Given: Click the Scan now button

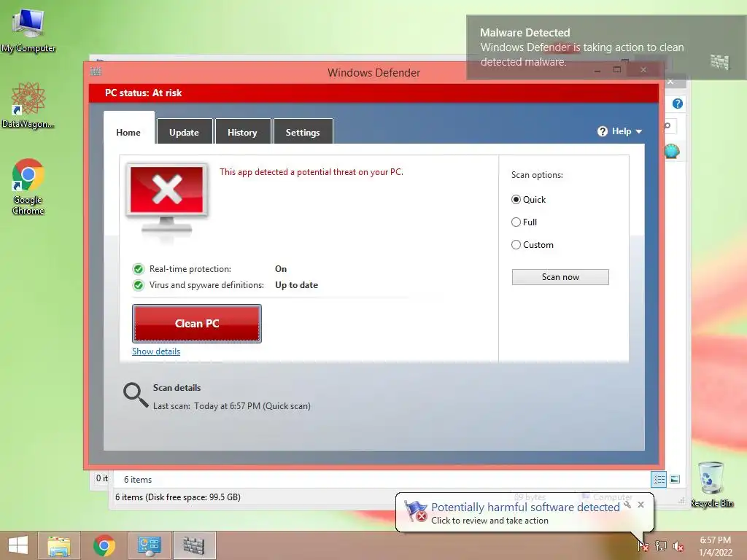Looking at the screenshot, I should [560, 277].
